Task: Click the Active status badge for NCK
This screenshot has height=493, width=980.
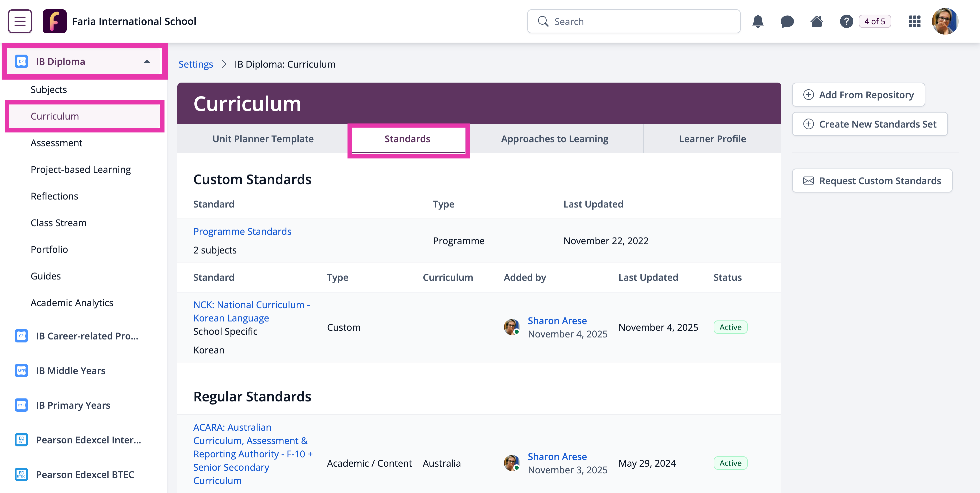Action: pyautogui.click(x=730, y=327)
